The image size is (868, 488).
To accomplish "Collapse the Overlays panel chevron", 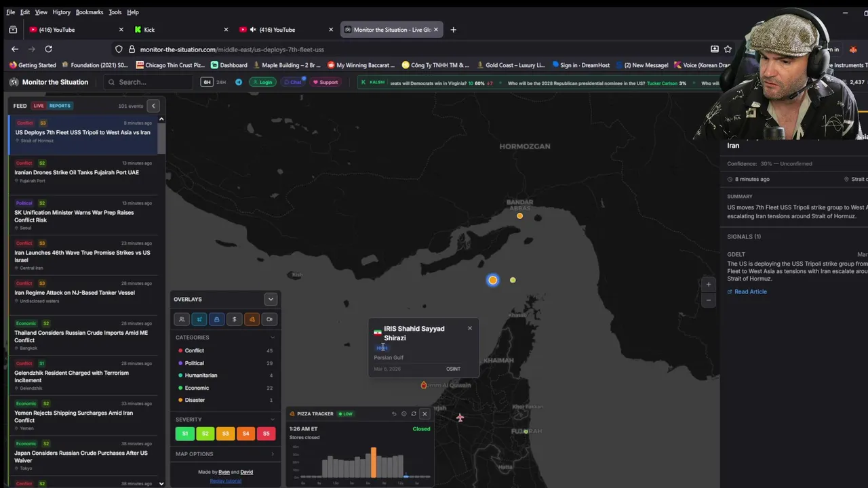I will coord(271,299).
